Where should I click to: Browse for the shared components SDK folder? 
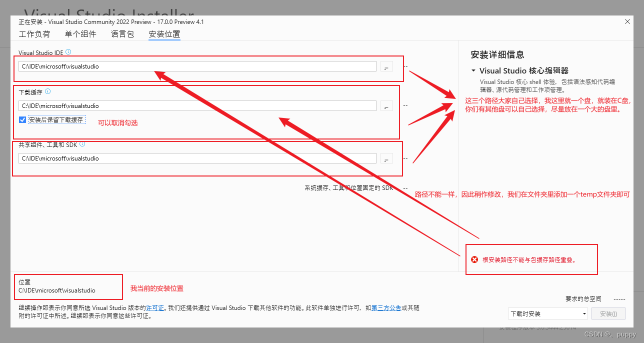tap(386, 158)
